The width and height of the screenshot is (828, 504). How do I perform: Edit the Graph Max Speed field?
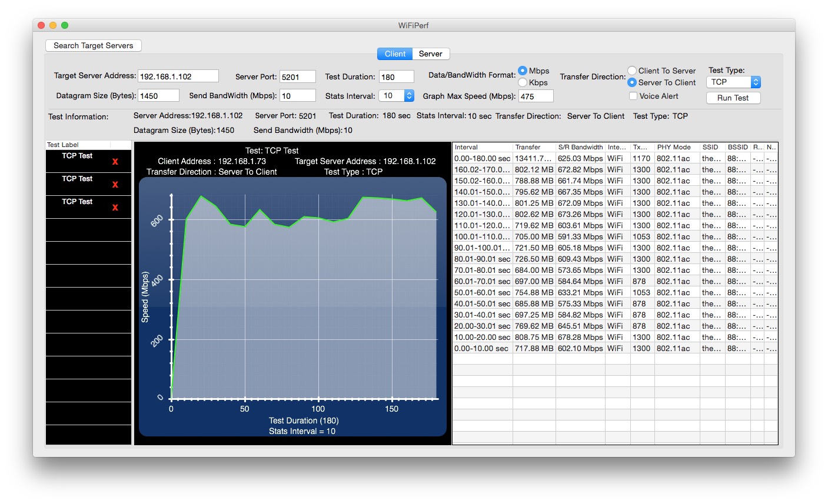[536, 96]
